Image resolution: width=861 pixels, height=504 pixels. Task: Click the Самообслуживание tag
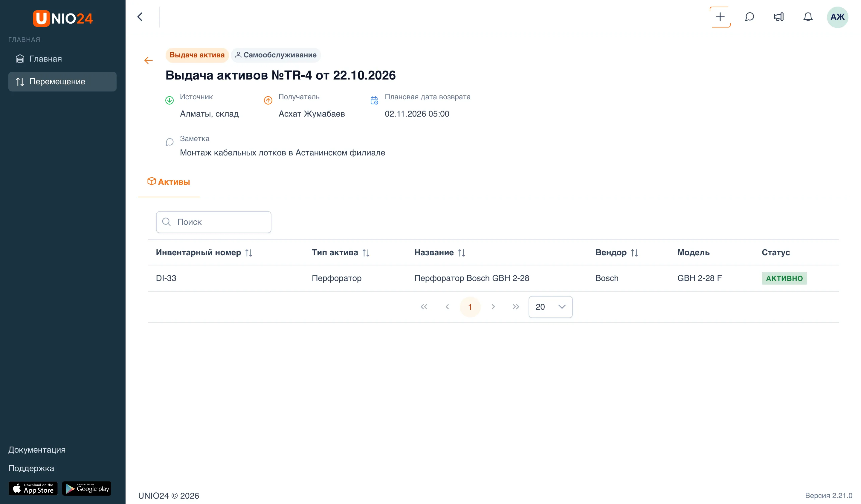point(276,55)
